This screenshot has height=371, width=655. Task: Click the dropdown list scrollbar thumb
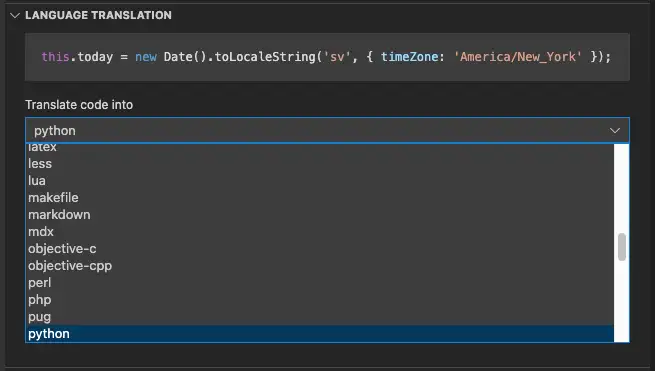[622, 247]
